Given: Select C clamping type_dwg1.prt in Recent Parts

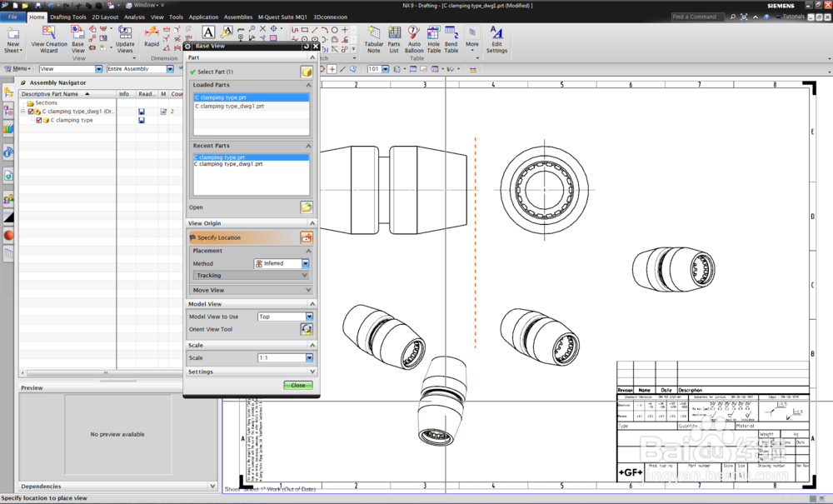Looking at the screenshot, I should coord(229,164).
